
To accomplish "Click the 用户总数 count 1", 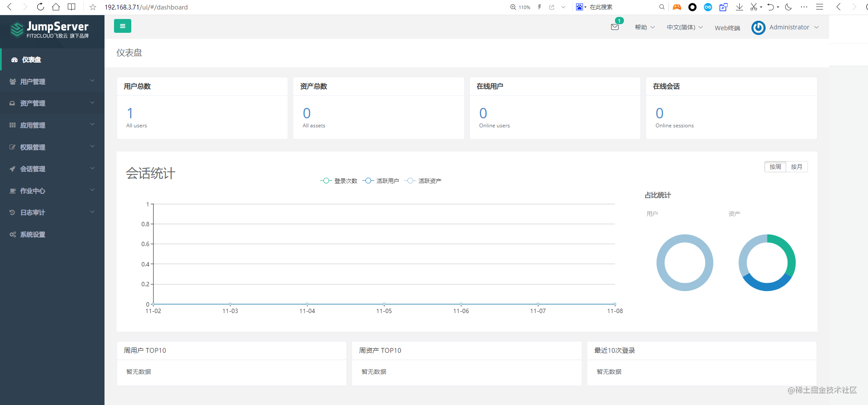I will 130,113.
